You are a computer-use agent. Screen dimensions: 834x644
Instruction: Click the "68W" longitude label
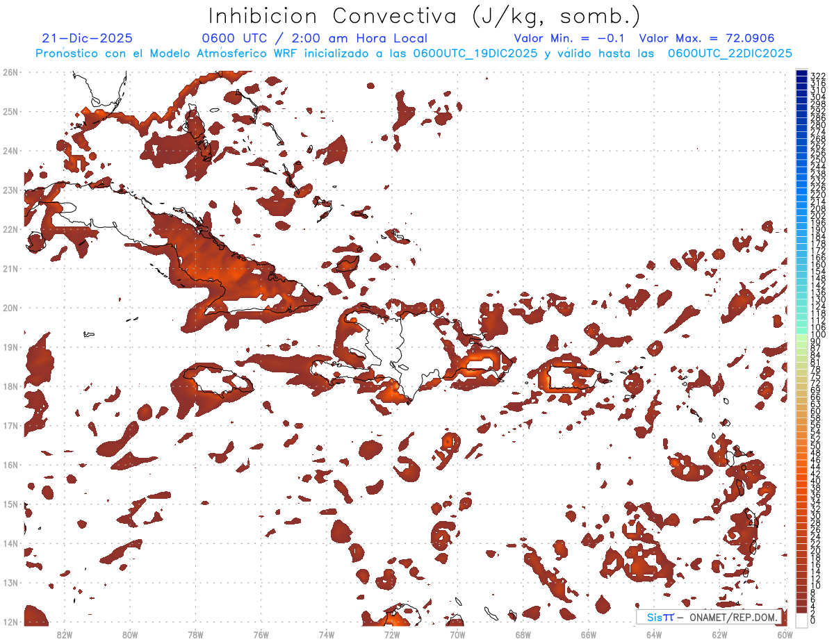523,634
